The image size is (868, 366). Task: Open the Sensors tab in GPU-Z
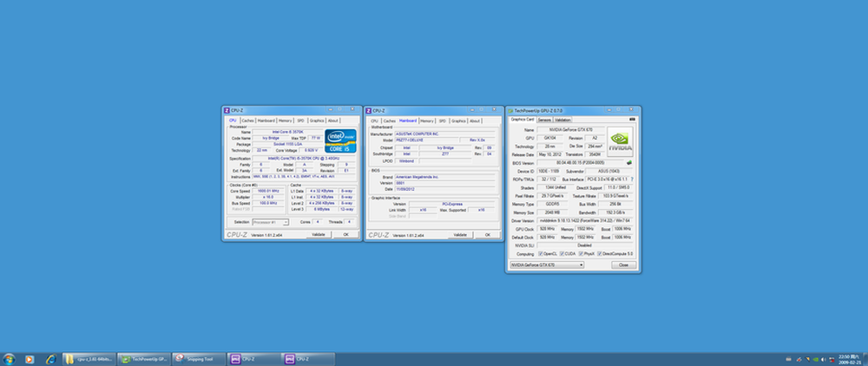(544, 120)
